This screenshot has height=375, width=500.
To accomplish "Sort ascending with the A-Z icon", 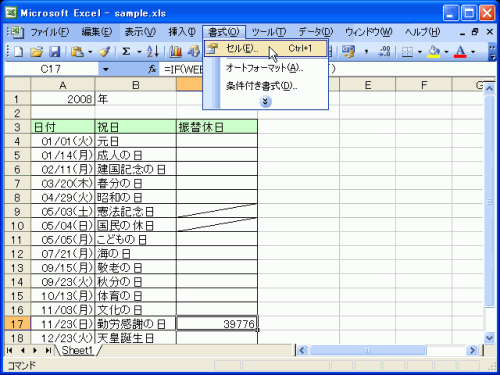I will point(153,52).
